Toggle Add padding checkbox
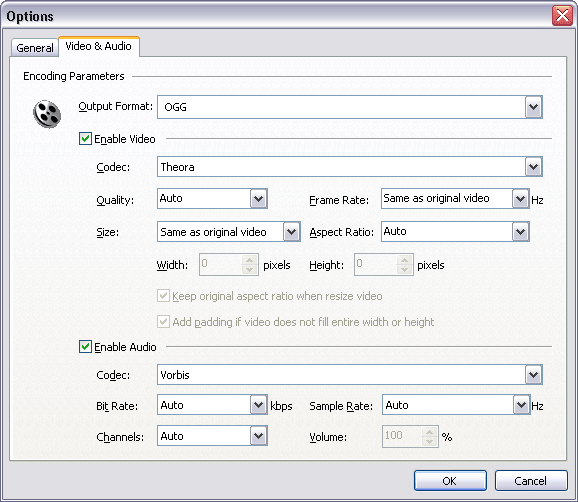 [x=163, y=321]
